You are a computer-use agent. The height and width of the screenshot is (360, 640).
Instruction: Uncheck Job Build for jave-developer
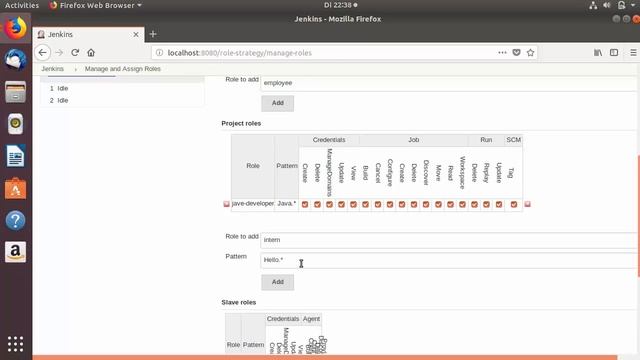coord(365,204)
